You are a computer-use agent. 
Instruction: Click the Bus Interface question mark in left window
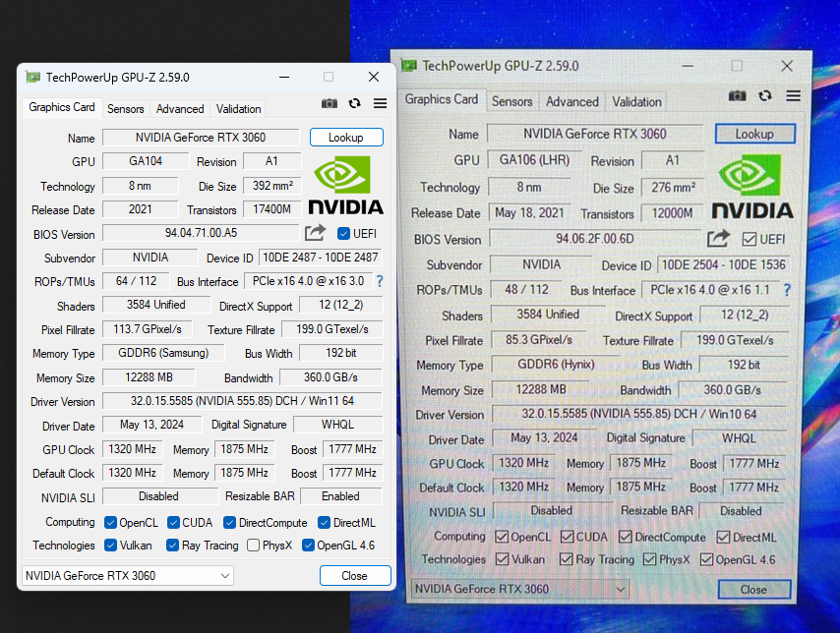pyautogui.click(x=380, y=281)
